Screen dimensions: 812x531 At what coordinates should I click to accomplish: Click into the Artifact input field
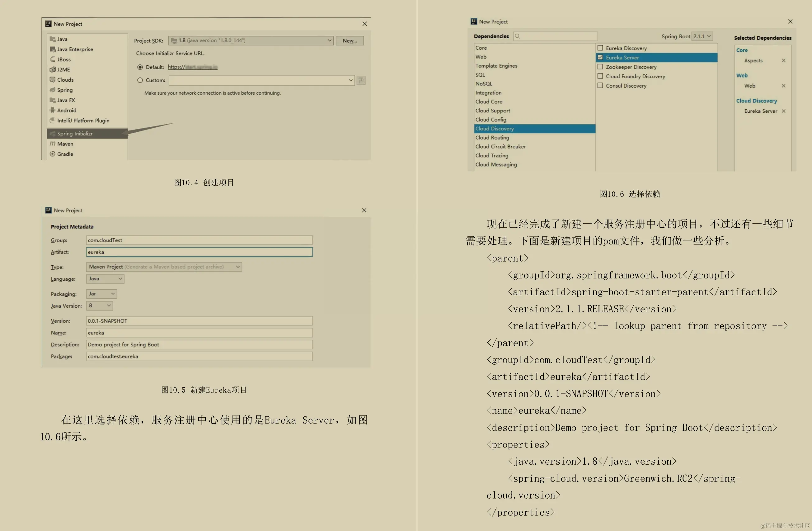(199, 252)
